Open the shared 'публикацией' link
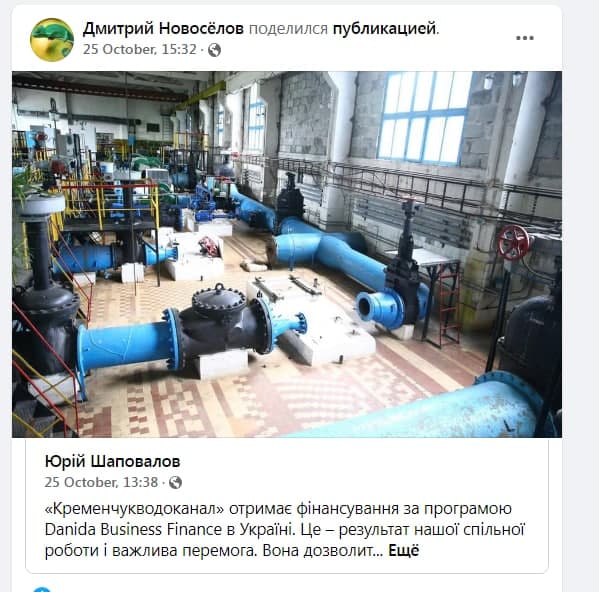Viewport: 599px width, 592px height. click(384, 28)
